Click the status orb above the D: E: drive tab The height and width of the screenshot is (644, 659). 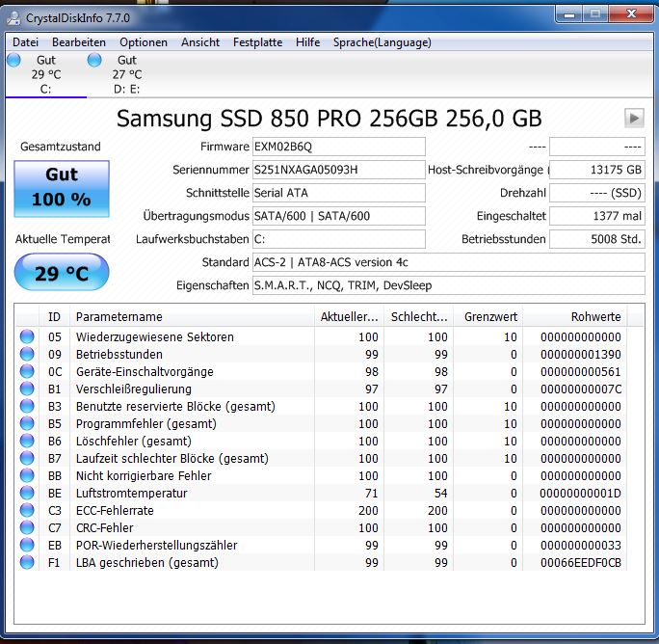click(94, 60)
